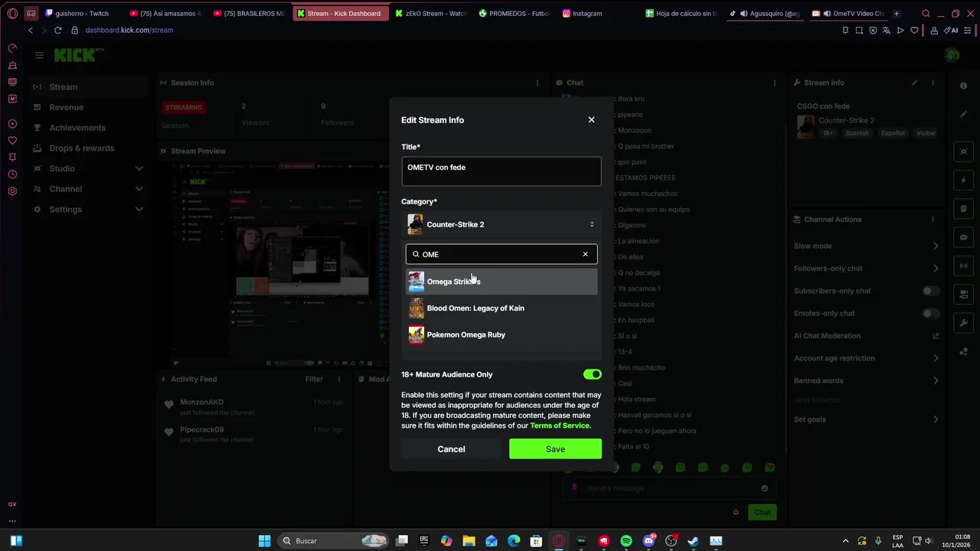Click the pencil icon in right toolbar

click(x=964, y=115)
